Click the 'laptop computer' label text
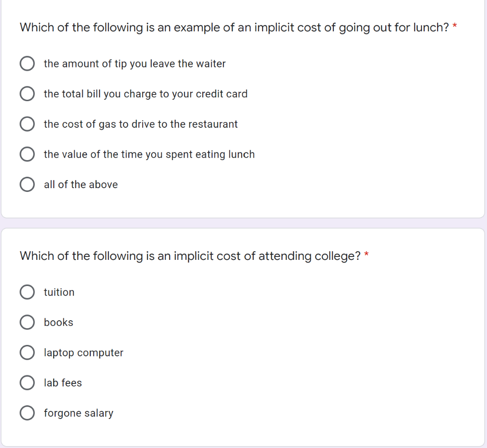 (x=84, y=353)
